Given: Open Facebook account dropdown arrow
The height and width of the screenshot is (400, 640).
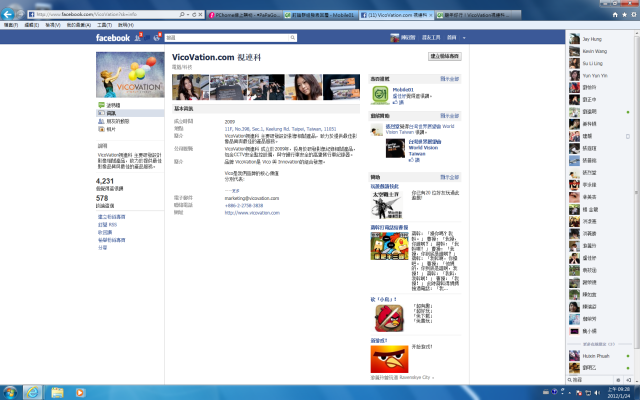Looking at the screenshot, I should pos(464,38).
